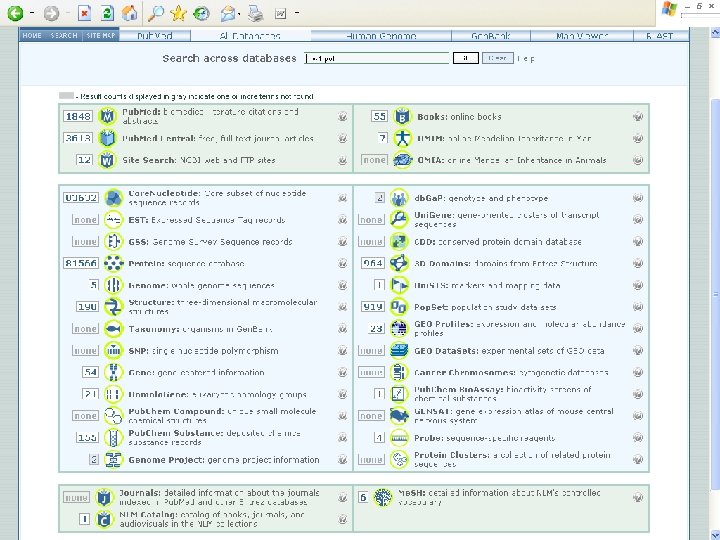Open the Journals database icon
720x540 pixels.
click(104, 497)
